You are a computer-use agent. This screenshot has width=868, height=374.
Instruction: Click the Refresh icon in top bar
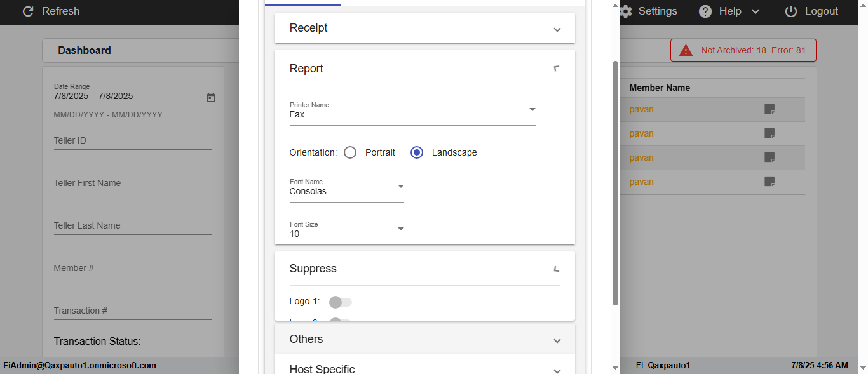(28, 11)
